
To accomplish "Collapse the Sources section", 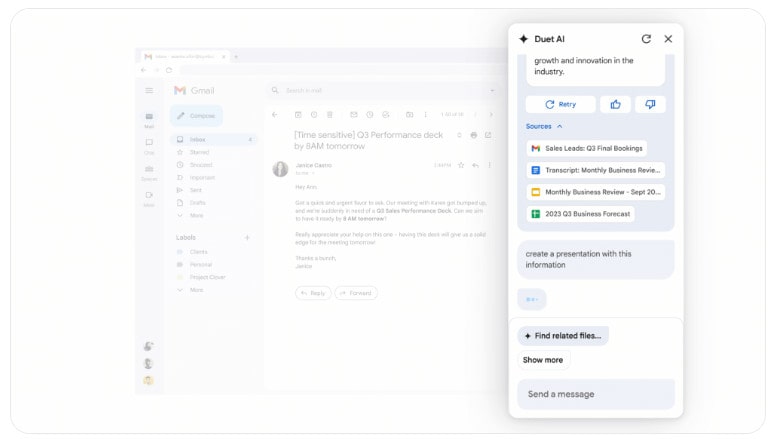I will pyautogui.click(x=544, y=126).
